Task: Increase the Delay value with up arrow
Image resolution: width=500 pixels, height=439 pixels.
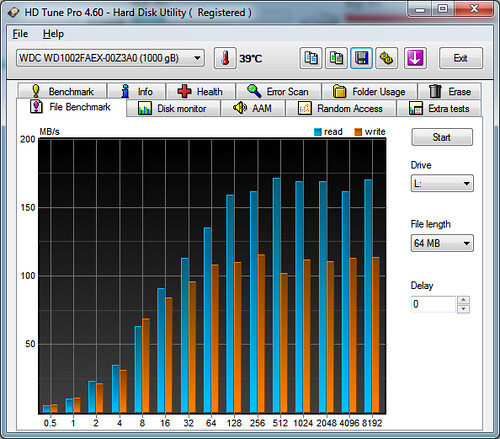Action: tap(463, 300)
